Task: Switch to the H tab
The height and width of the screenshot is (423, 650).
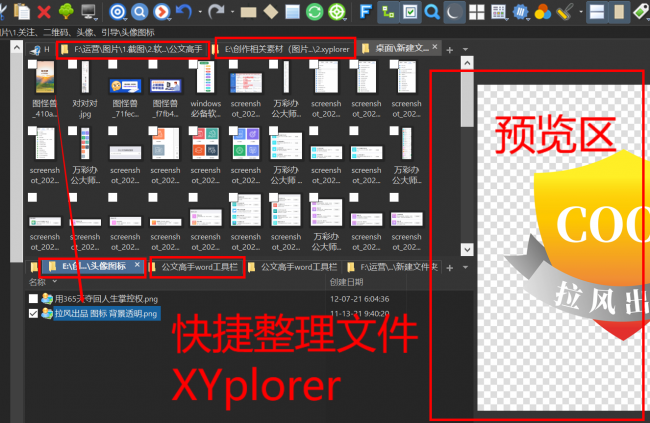Action: (x=40, y=50)
